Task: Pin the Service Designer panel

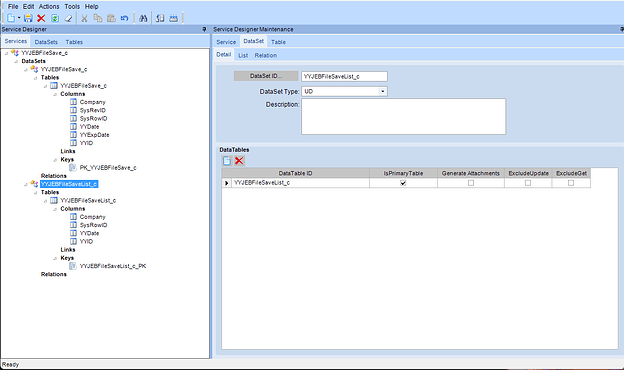Action: pyautogui.click(x=205, y=29)
